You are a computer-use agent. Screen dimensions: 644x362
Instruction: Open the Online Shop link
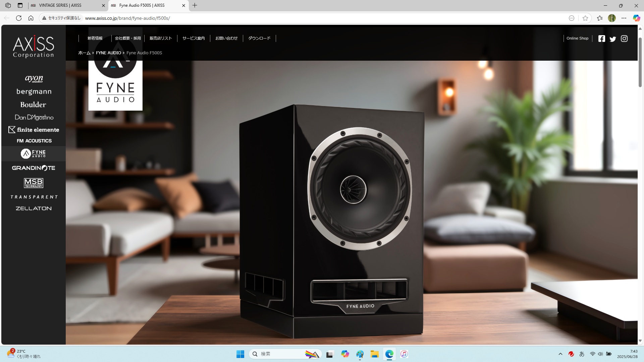pos(577,38)
